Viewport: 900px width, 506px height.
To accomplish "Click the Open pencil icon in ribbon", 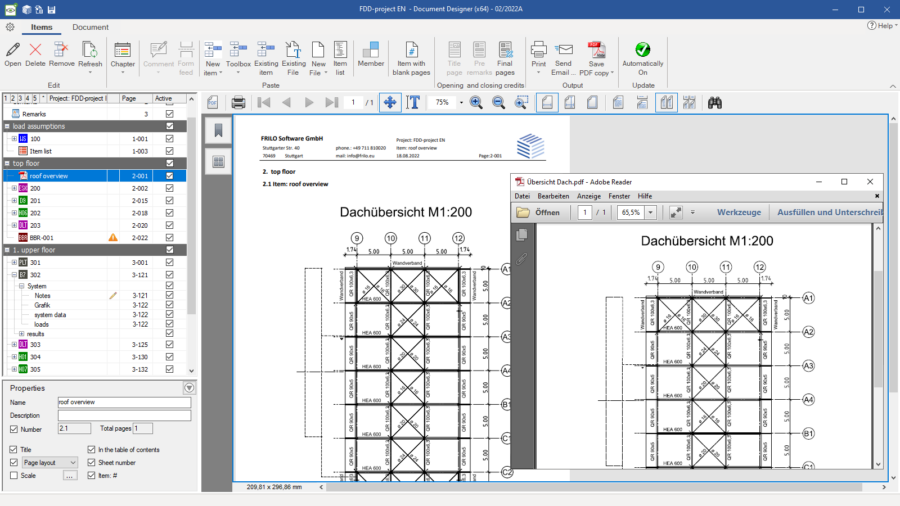I will [x=13, y=50].
